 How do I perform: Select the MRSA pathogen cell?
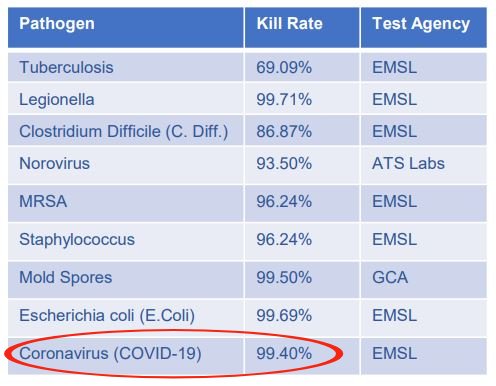[126, 203]
